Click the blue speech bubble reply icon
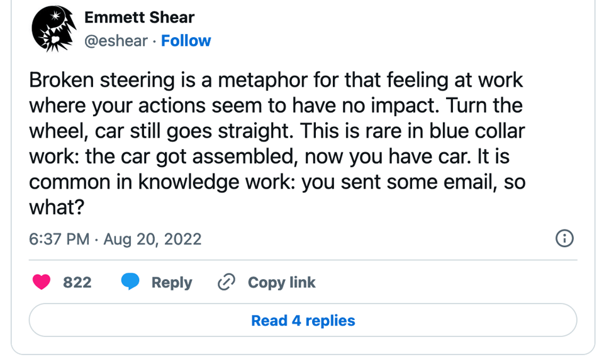This screenshot has height=364, width=604. tap(130, 281)
